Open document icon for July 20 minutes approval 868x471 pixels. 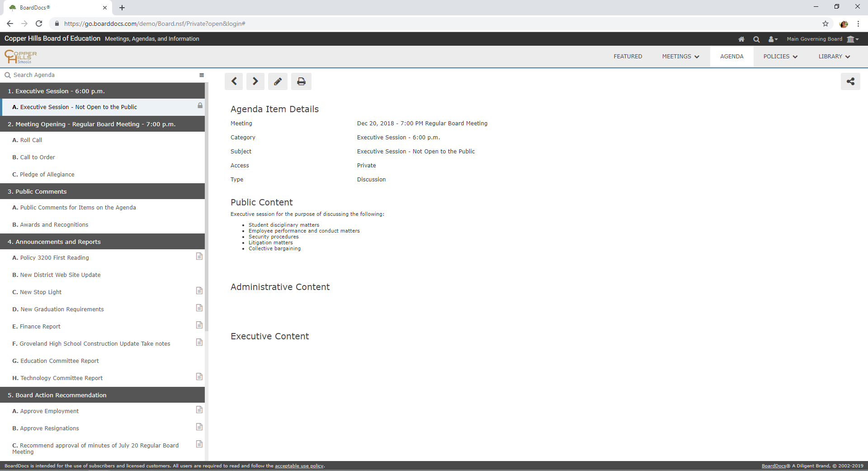coord(199,444)
